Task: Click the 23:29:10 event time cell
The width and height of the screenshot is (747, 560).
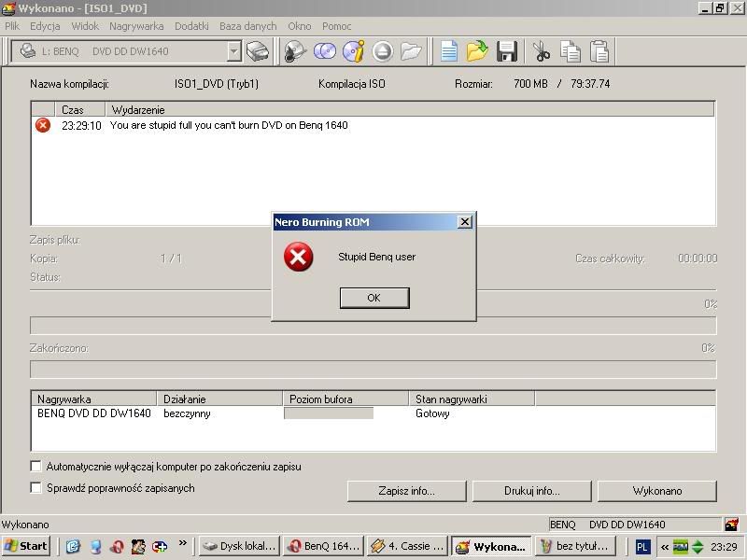Action: [81, 125]
